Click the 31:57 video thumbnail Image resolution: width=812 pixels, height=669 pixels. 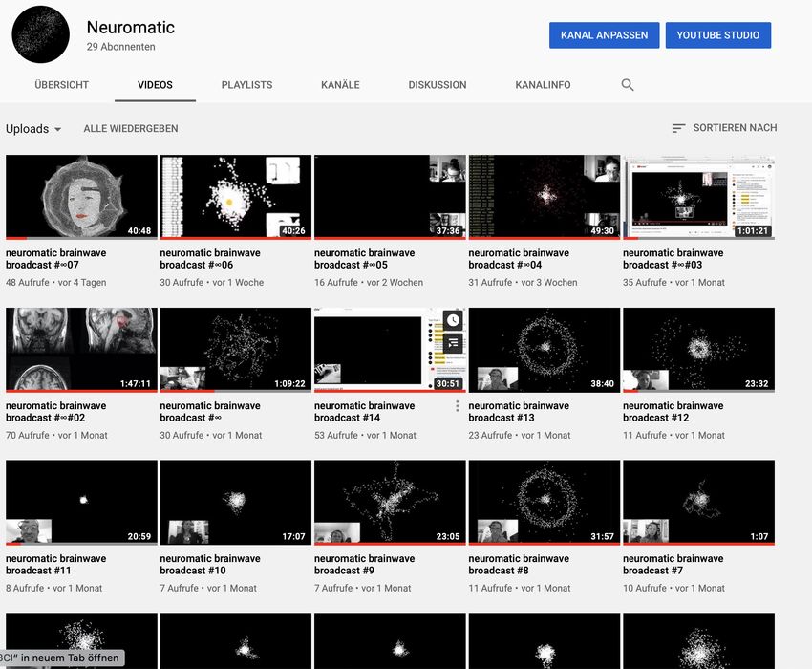(x=545, y=503)
